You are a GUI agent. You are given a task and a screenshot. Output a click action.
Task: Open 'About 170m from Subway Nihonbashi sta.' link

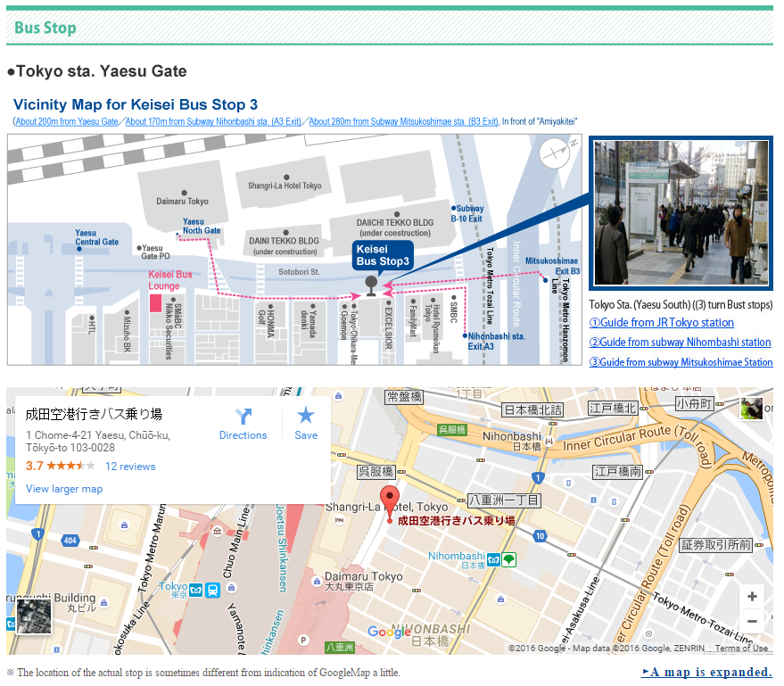tap(213, 121)
